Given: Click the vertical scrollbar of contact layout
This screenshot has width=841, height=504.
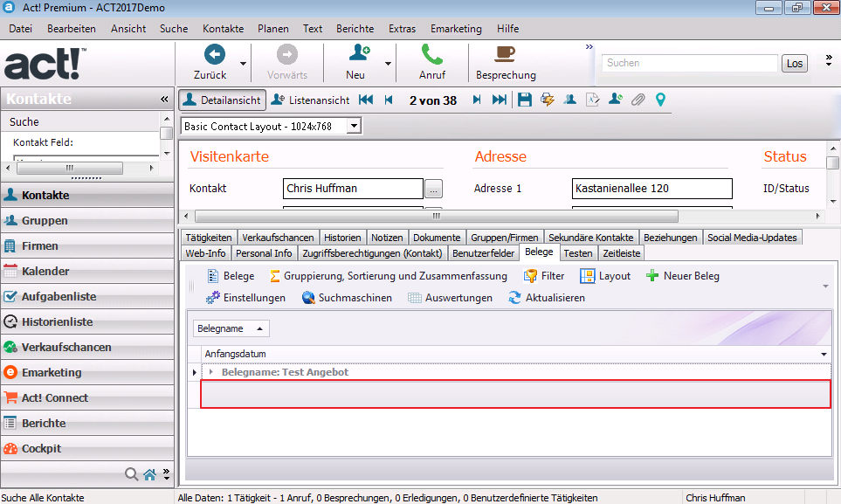Looking at the screenshot, I should click(832, 162).
